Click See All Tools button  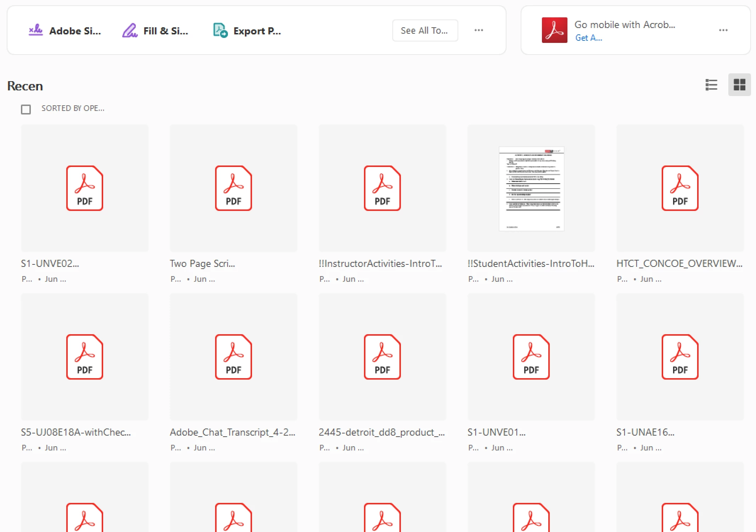[425, 30]
